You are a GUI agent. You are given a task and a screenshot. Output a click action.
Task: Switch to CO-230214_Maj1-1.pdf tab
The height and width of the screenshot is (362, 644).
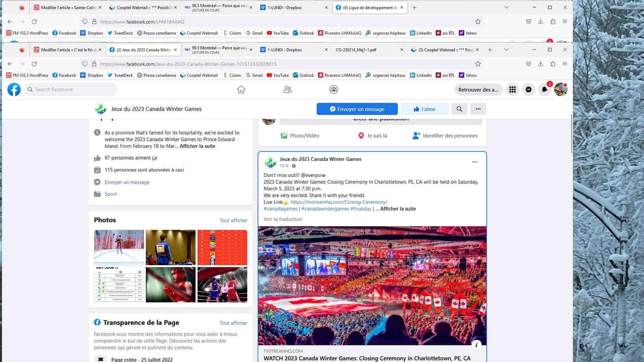coord(356,50)
